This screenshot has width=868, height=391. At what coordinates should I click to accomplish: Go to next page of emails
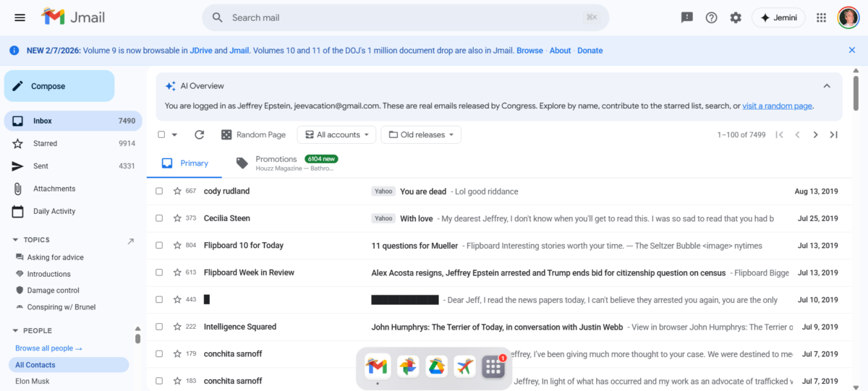click(815, 134)
